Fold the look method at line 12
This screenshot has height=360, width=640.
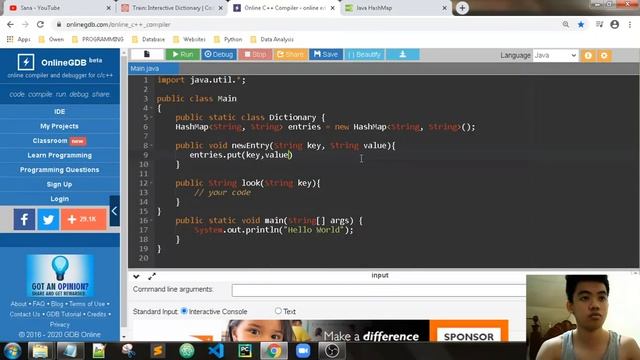pyautogui.click(x=151, y=183)
